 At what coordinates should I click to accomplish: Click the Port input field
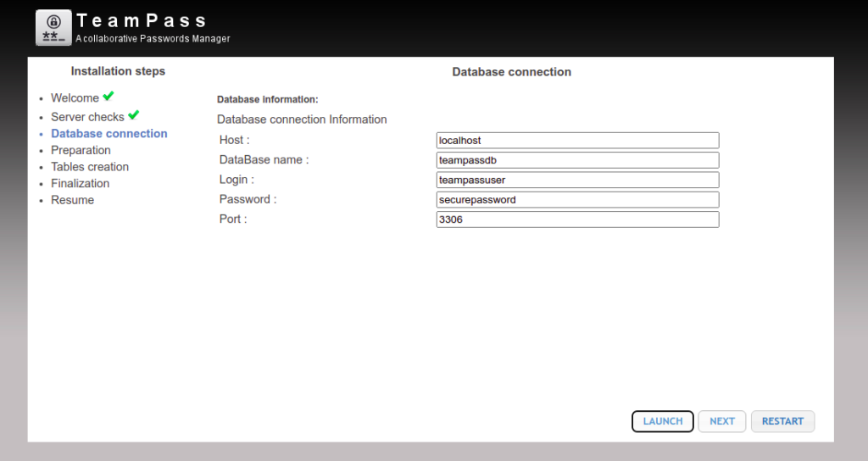[x=577, y=219]
